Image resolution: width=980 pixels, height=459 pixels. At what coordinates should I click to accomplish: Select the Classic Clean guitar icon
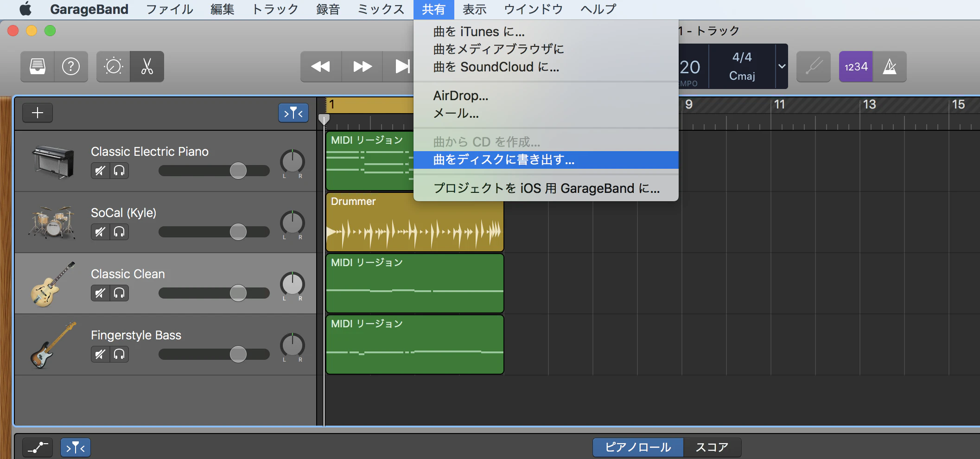(52, 284)
